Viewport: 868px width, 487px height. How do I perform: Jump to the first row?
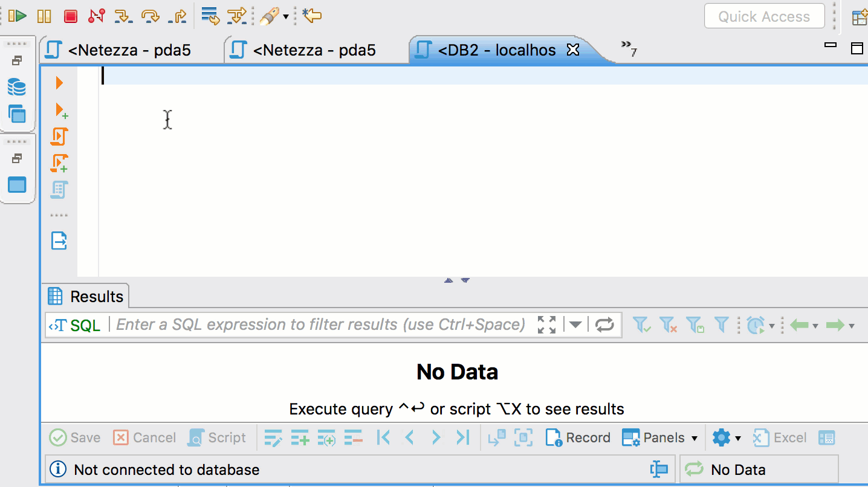[x=383, y=437]
